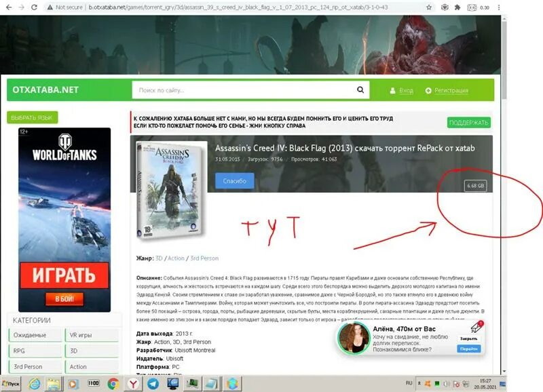Click the browser forward arrow
Viewport: 543px width, 392px height.
click(x=22, y=7)
